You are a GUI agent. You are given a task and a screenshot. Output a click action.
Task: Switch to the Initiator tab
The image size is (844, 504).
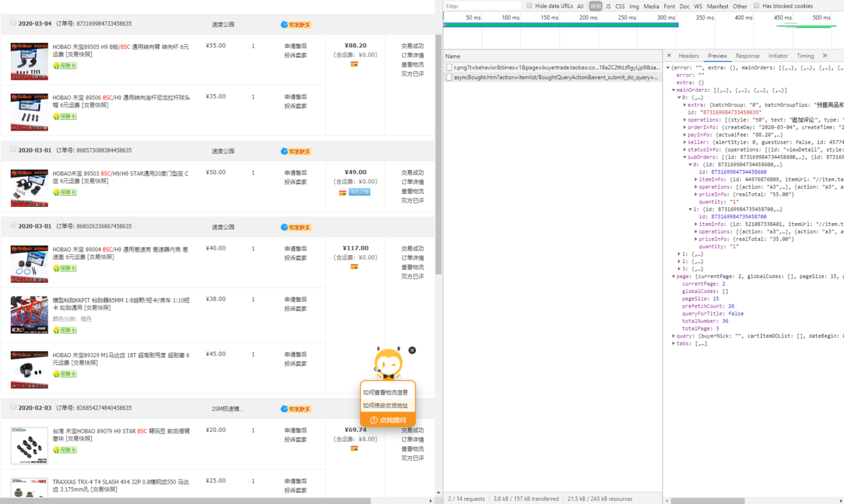[778, 56]
